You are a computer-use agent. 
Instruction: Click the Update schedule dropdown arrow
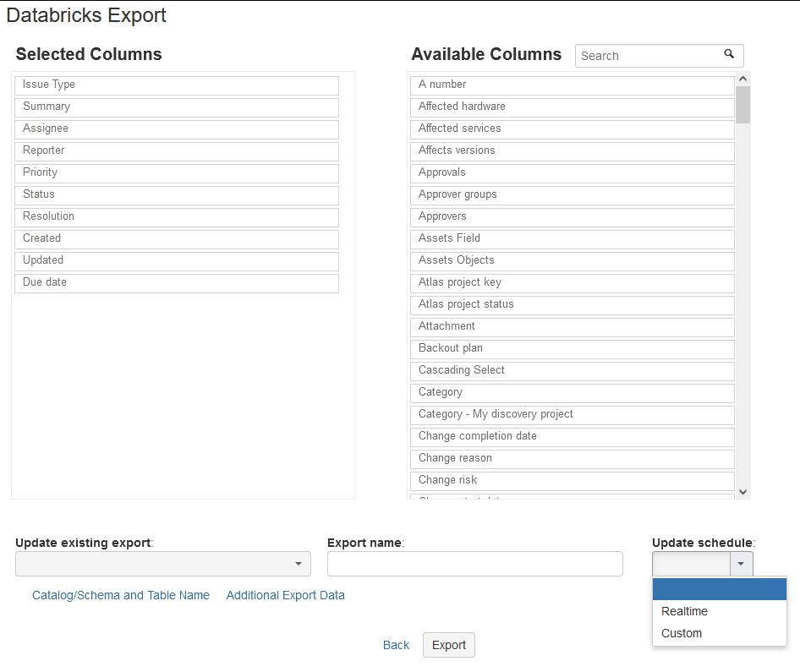tap(742, 564)
